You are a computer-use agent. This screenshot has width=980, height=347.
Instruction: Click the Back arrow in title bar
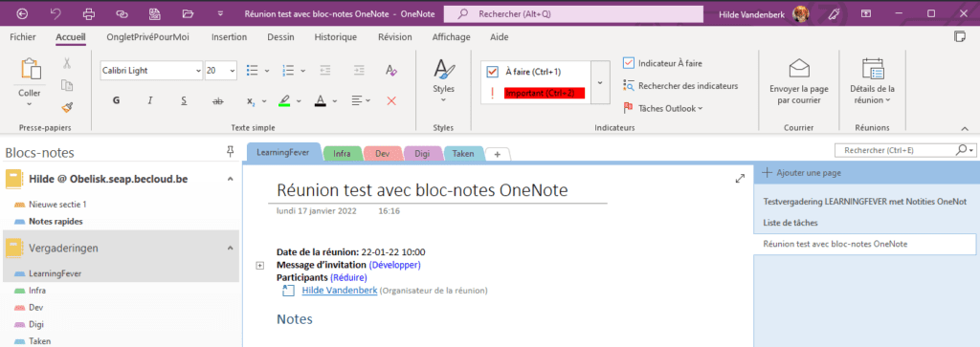point(23,13)
